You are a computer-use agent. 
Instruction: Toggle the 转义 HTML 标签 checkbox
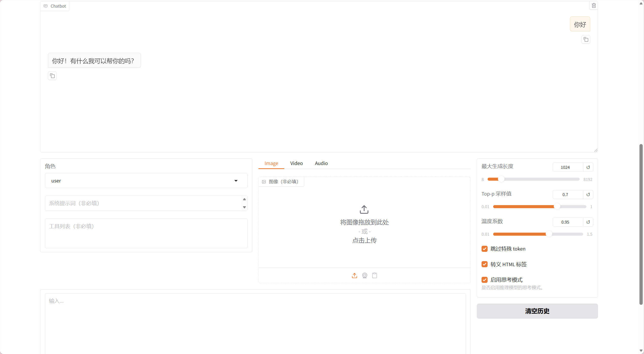point(484,264)
